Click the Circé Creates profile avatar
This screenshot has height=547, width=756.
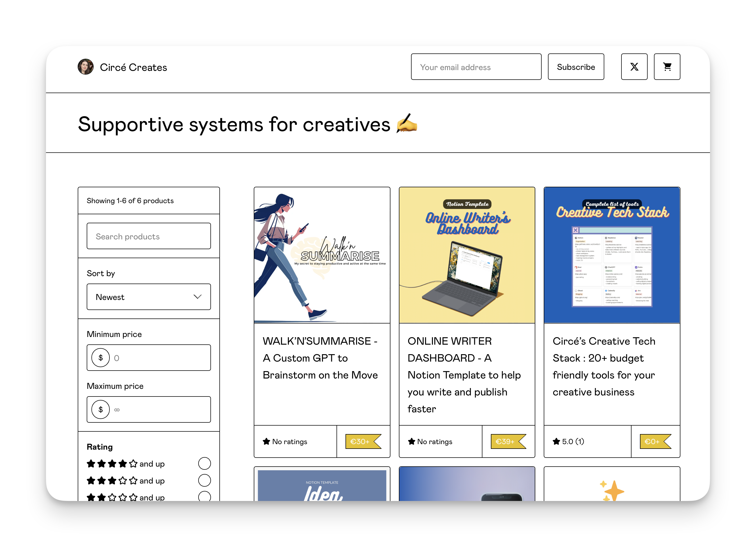[x=85, y=67]
